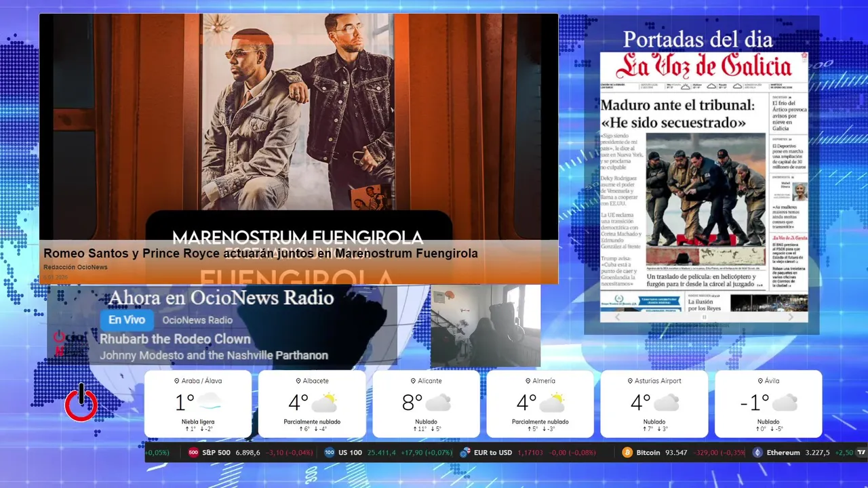Click the cloud icon on Ávila card
868x488 pixels.
(784, 403)
